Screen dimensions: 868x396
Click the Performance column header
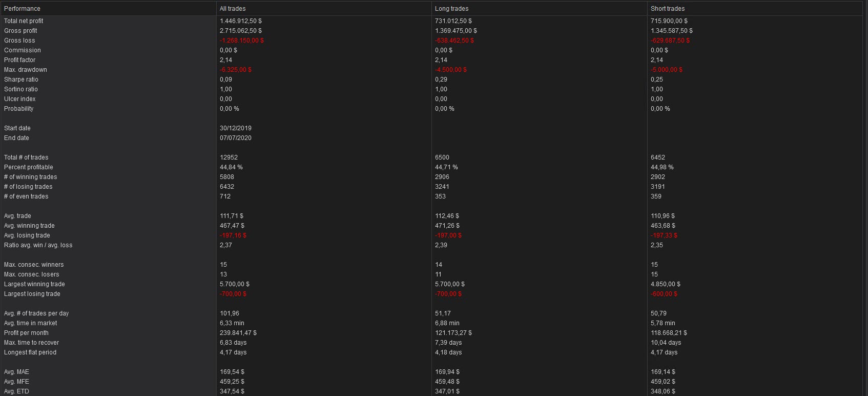22,9
